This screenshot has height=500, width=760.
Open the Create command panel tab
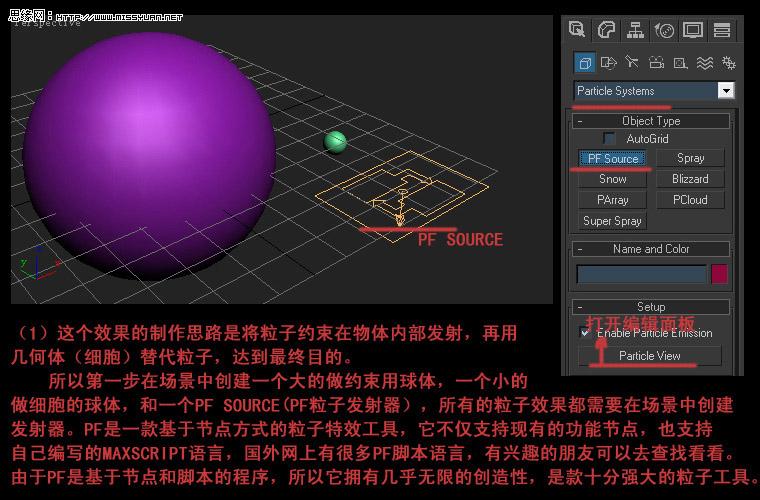pyautogui.click(x=577, y=29)
